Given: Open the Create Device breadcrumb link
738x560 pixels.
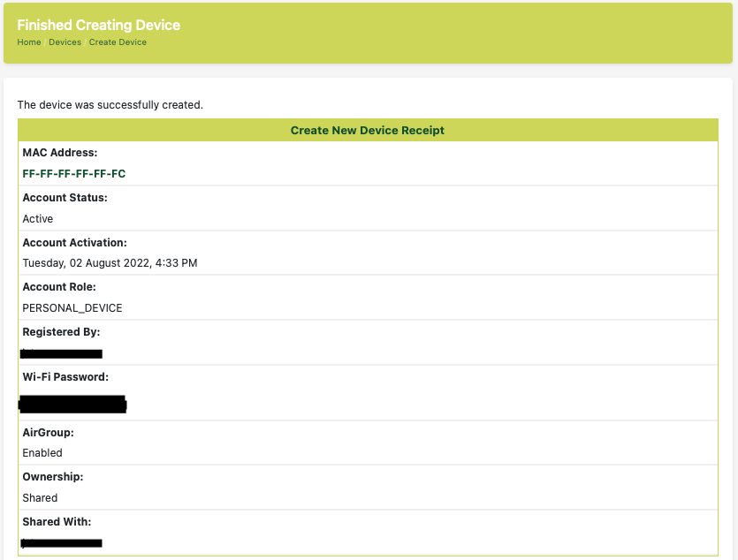Looking at the screenshot, I should tap(118, 42).
